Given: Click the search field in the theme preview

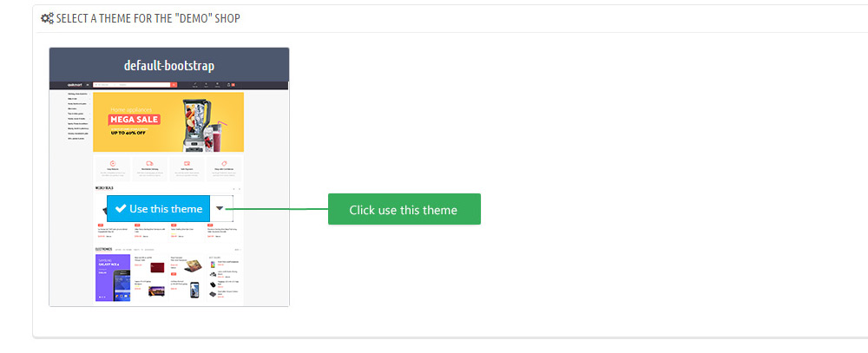Looking at the screenshot, I should [132, 85].
